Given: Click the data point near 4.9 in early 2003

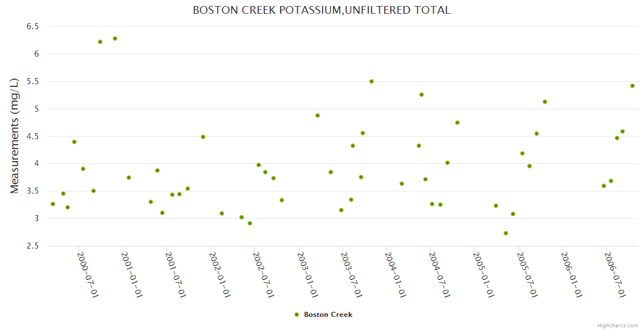Looking at the screenshot, I should 318,116.
